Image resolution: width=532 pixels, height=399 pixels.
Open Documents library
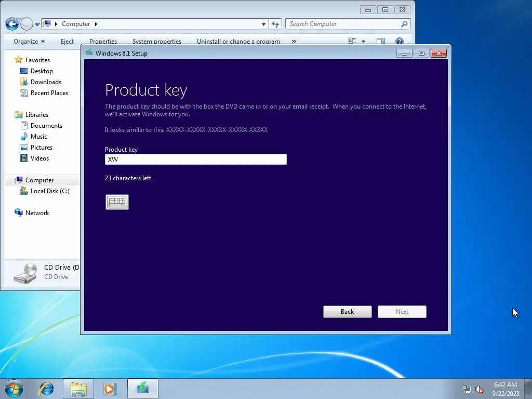pyautogui.click(x=46, y=126)
